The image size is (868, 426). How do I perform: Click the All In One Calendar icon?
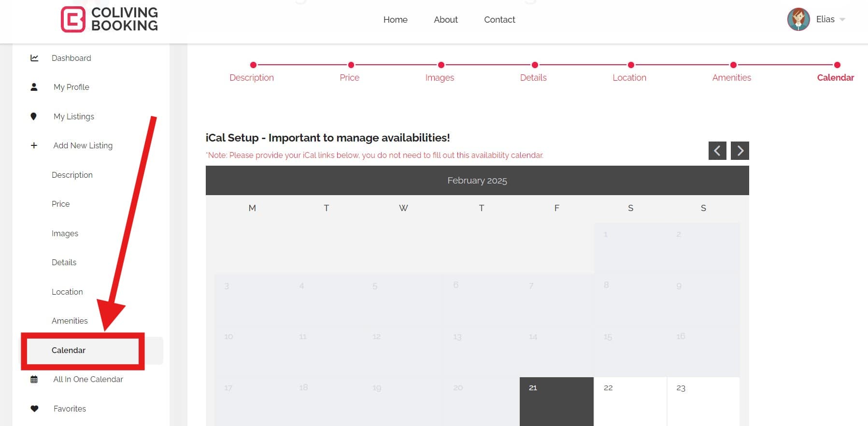34,379
